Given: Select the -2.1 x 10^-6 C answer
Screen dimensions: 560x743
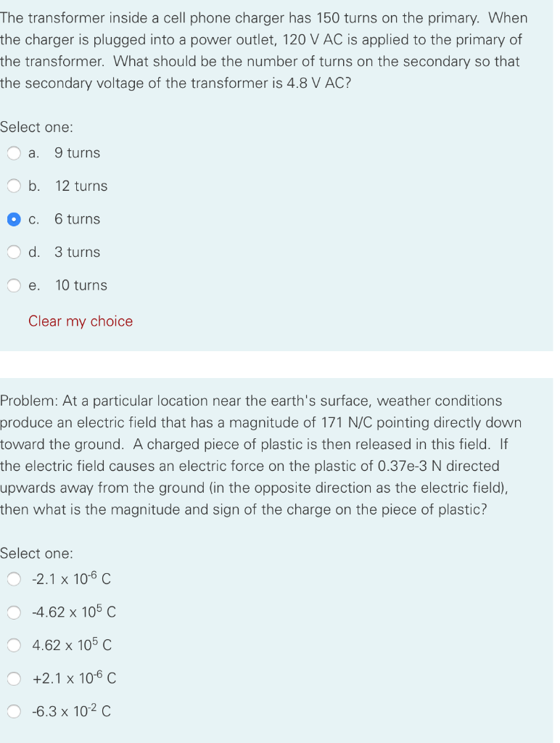Looking at the screenshot, I should [14, 579].
